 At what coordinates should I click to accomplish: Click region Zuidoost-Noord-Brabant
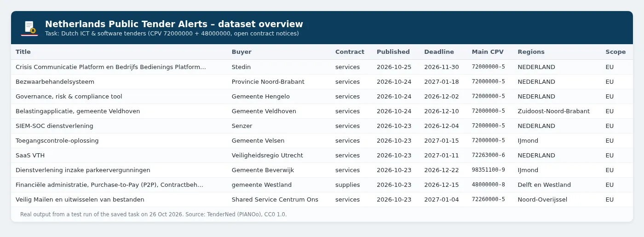[x=553, y=111]
